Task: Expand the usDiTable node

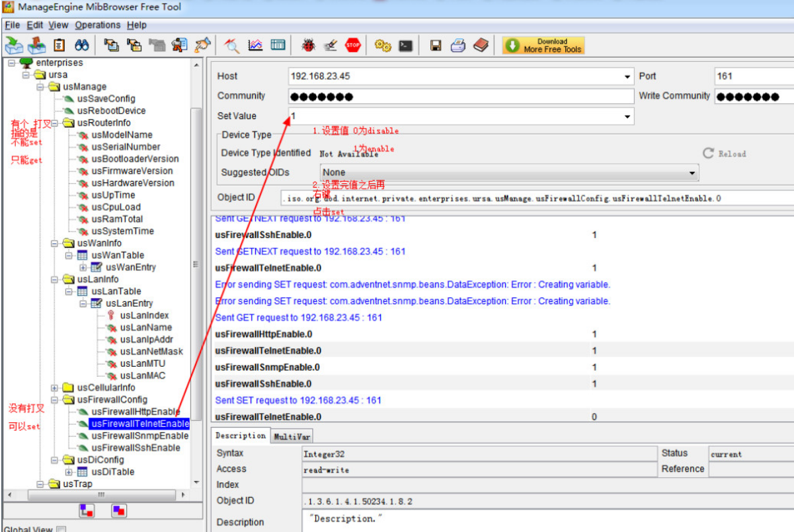Action: pos(69,472)
